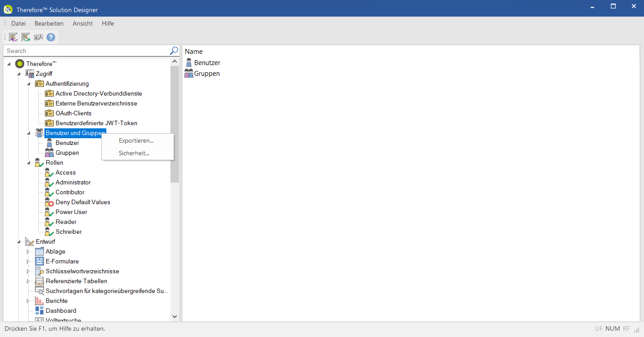Open the Ansicht menu

[x=83, y=23]
